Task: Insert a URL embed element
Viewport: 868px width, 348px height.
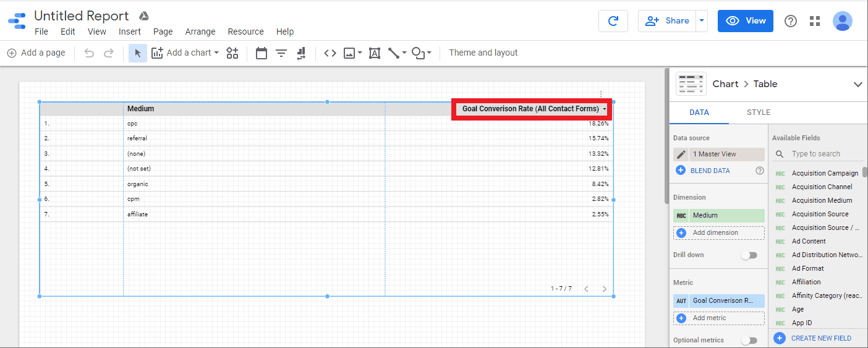Action: (x=330, y=53)
